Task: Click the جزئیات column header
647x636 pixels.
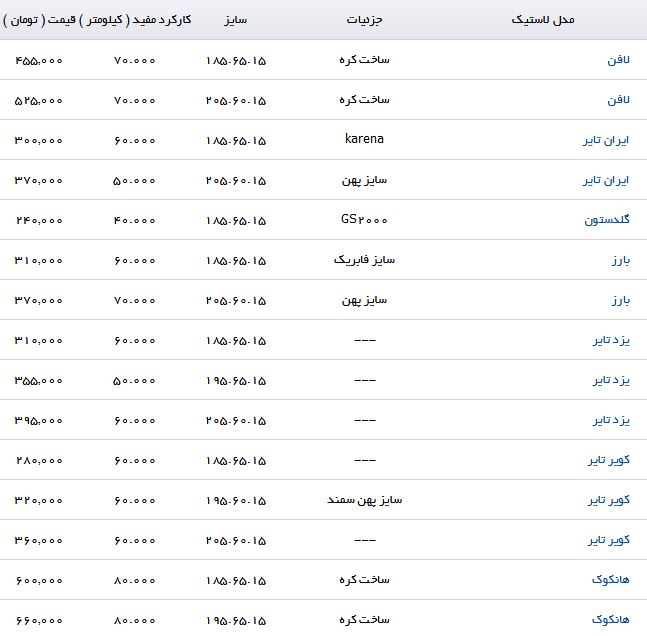Action: point(364,20)
